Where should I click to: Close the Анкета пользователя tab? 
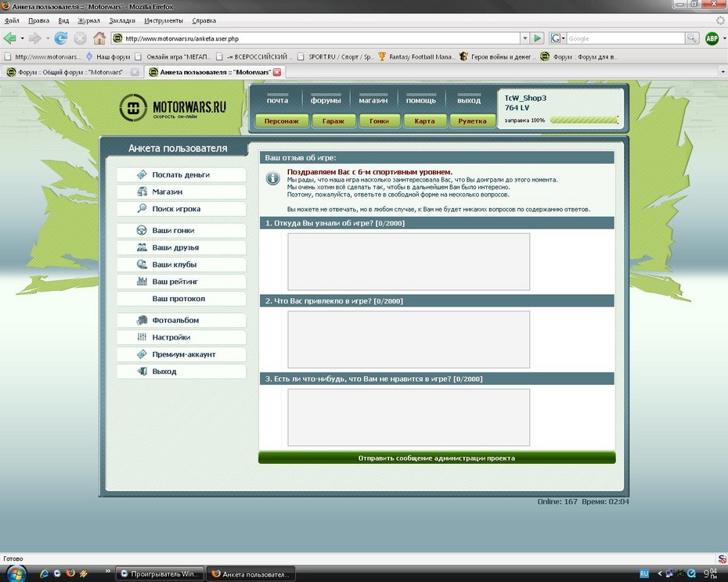point(277,72)
